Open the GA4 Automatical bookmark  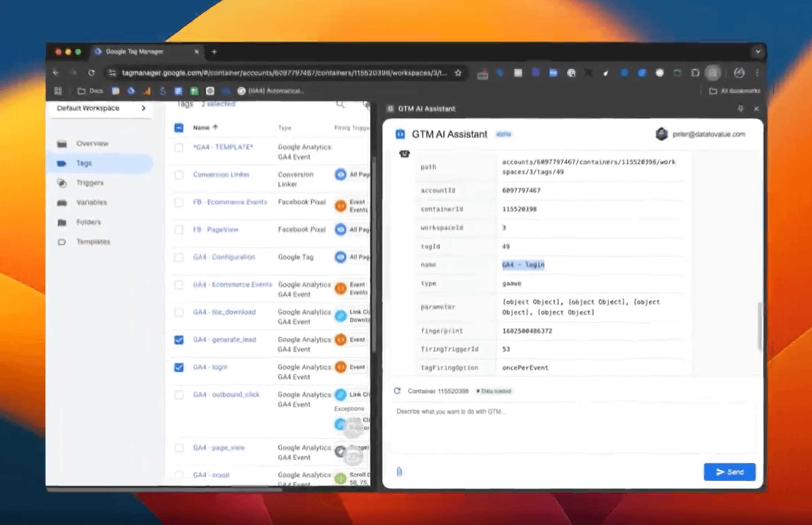271,91
